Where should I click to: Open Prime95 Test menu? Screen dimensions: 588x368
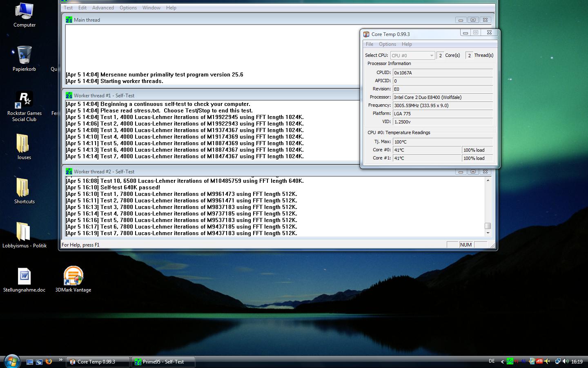point(68,8)
